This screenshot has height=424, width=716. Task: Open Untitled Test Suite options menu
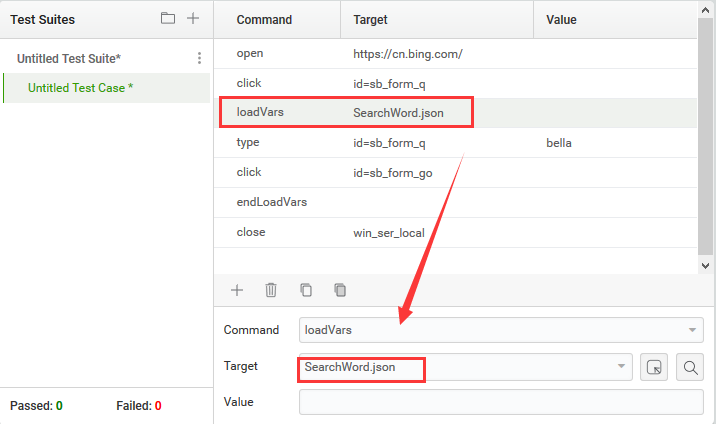click(x=199, y=59)
